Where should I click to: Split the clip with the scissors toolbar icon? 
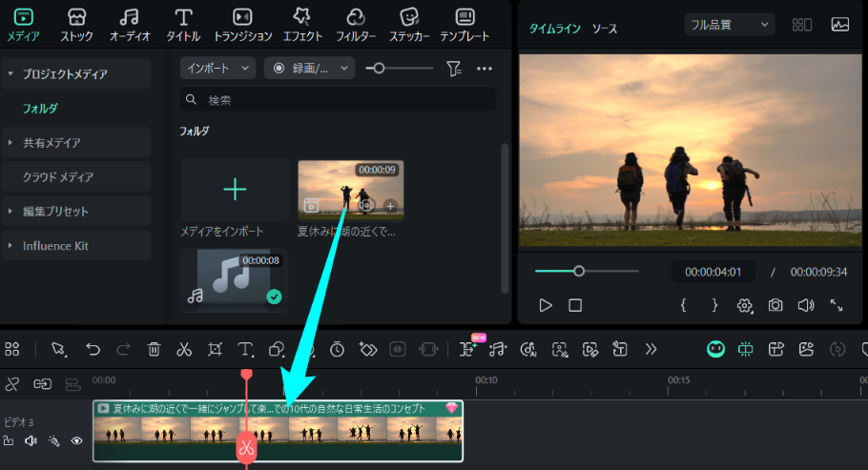click(184, 349)
